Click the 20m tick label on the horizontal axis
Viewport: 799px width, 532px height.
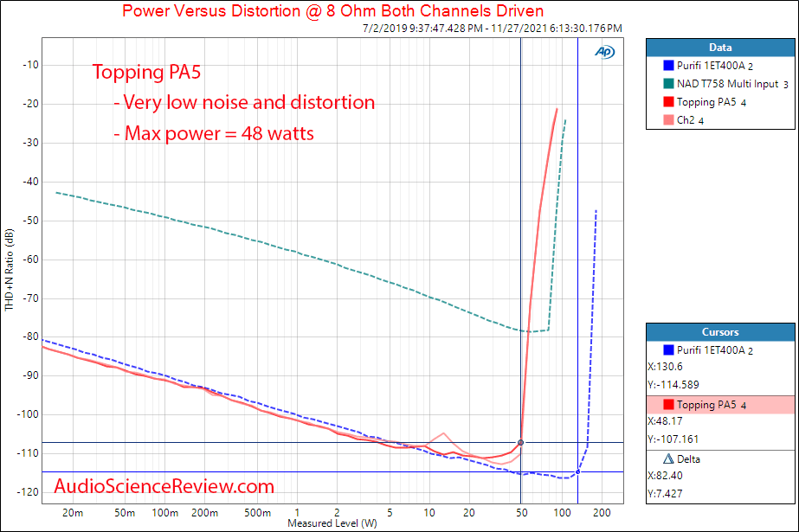point(73,513)
